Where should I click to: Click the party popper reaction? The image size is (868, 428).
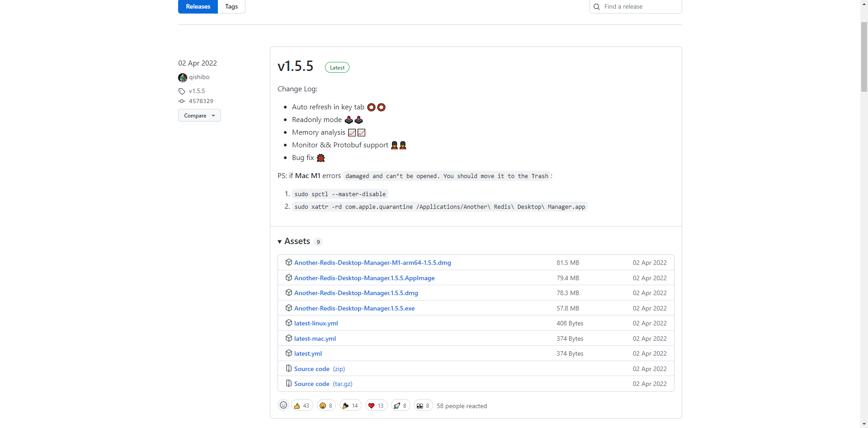(x=350, y=406)
